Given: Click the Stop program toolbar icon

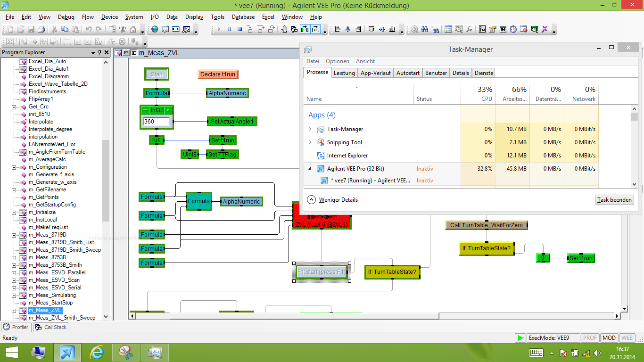Looking at the screenshot, I should coord(239,29).
